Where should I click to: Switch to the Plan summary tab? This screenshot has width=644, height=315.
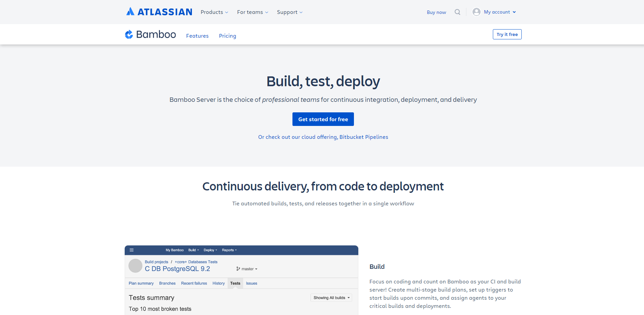pyautogui.click(x=141, y=283)
